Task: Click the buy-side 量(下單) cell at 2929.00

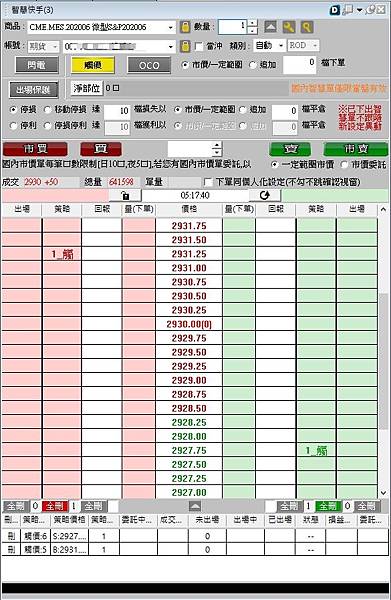Action: tap(139, 381)
